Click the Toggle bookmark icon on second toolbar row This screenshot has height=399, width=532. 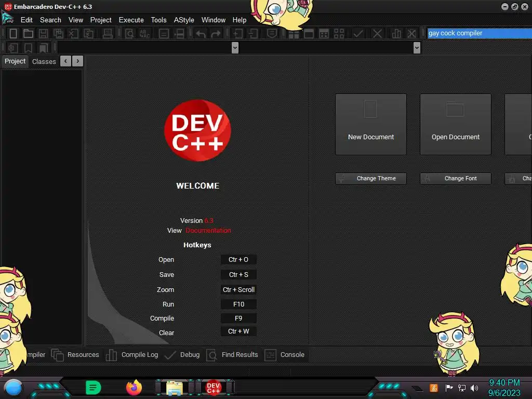(x=28, y=48)
